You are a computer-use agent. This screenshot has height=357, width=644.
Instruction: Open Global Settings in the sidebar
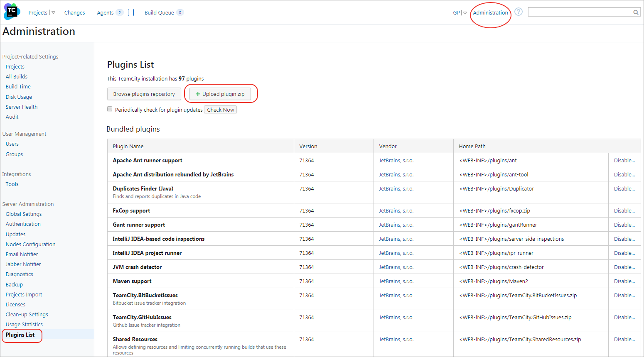(x=24, y=214)
